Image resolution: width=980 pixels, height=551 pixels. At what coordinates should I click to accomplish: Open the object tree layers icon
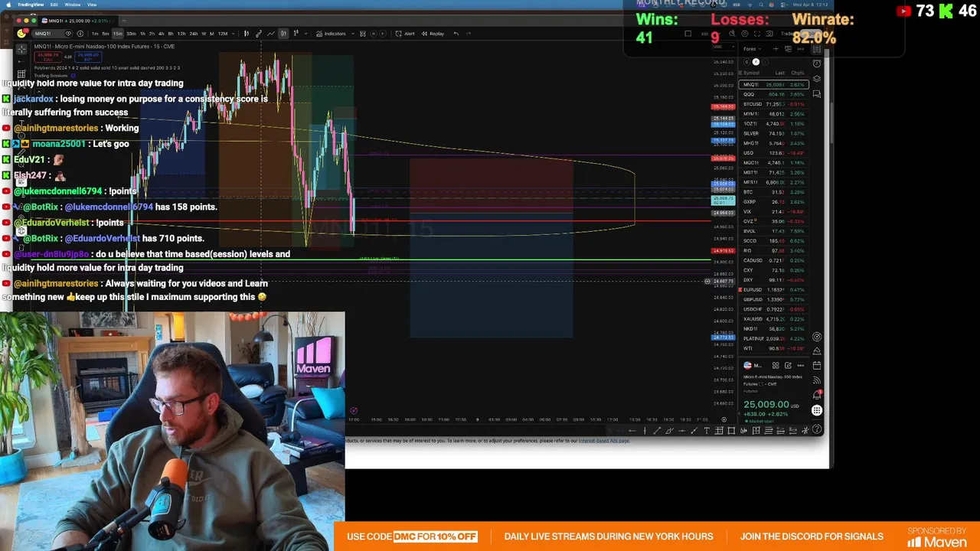click(x=817, y=79)
